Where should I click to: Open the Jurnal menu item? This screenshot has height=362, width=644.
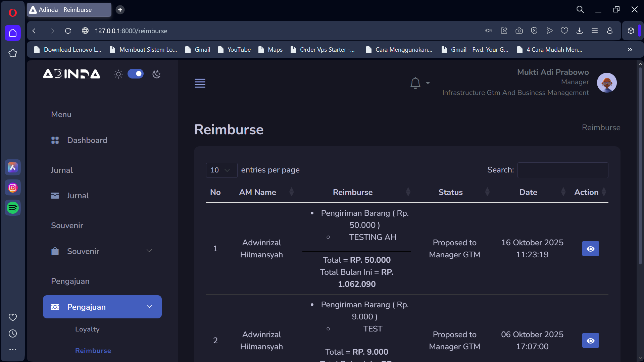(x=78, y=196)
